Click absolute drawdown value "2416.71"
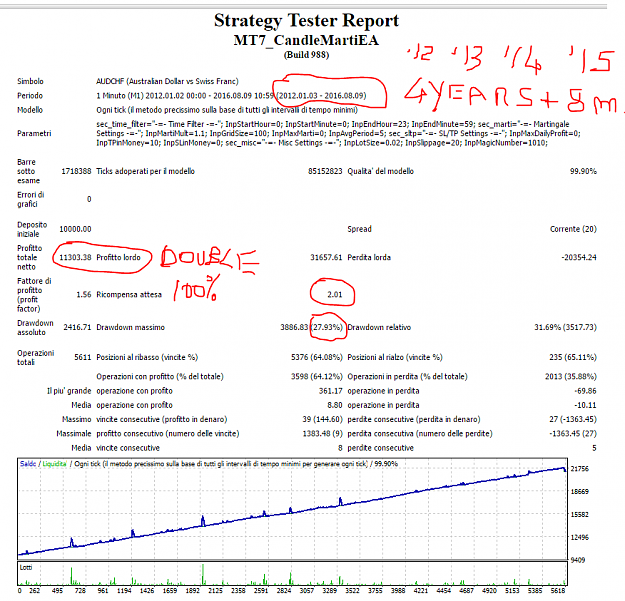625x601 pixels. [77, 327]
